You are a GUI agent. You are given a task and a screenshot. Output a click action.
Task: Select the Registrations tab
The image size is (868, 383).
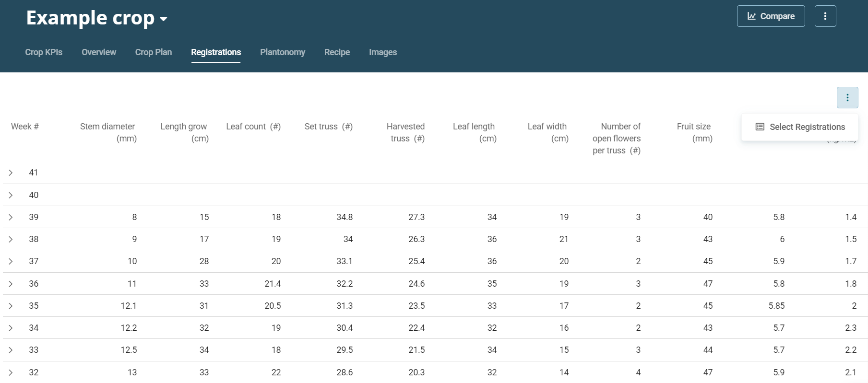[x=216, y=52]
